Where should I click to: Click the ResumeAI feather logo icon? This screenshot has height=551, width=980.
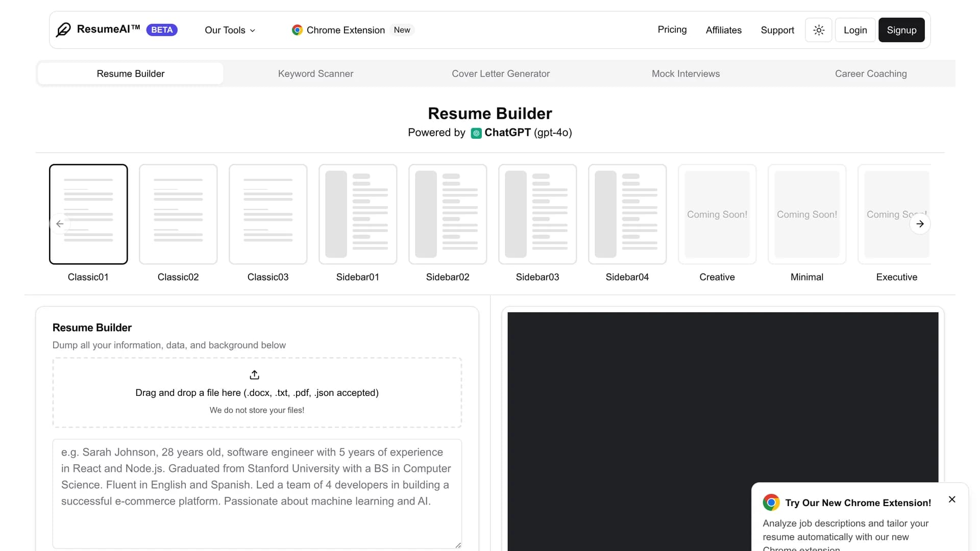click(63, 30)
